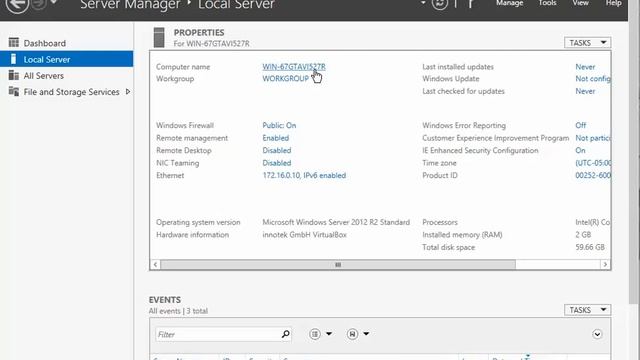Click Microsoft Windows Server 2012 R2 Standard text
Viewport: 640px width, 360px height.
pyautogui.click(x=336, y=222)
